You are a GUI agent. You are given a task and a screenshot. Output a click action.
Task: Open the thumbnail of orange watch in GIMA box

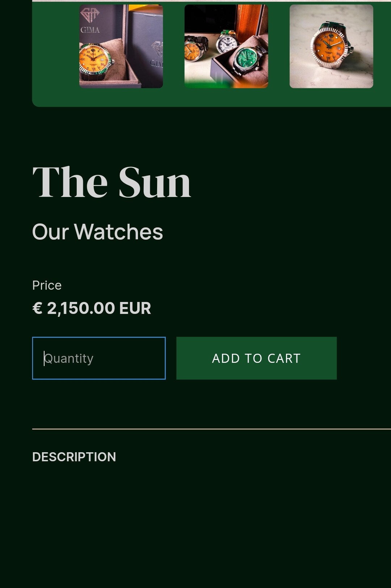pos(121,46)
